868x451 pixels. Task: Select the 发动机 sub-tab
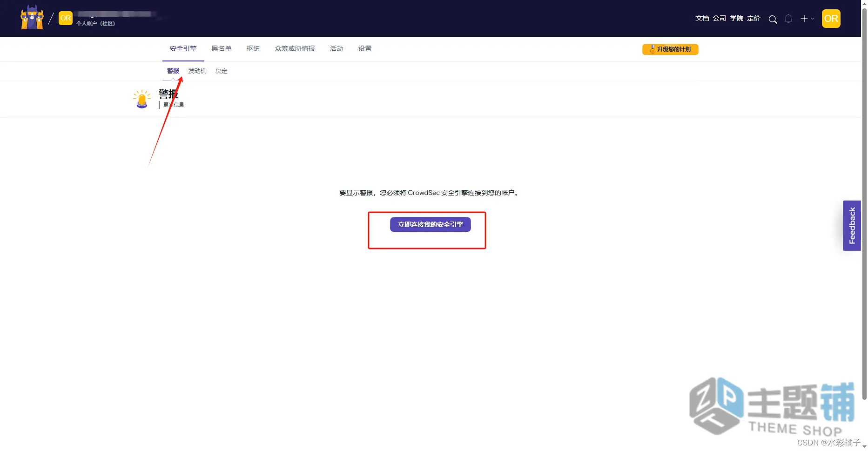pyautogui.click(x=197, y=71)
